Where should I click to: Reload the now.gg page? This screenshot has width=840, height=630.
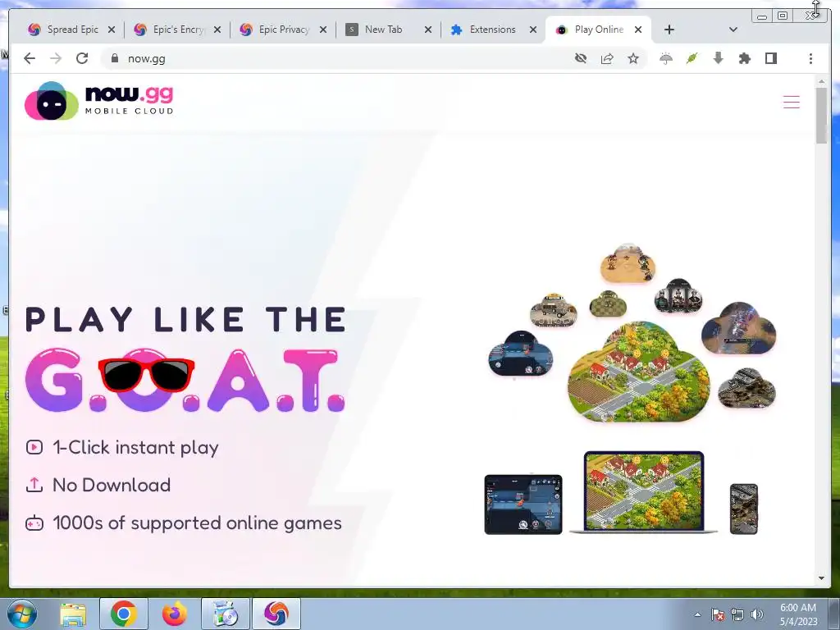click(82, 58)
